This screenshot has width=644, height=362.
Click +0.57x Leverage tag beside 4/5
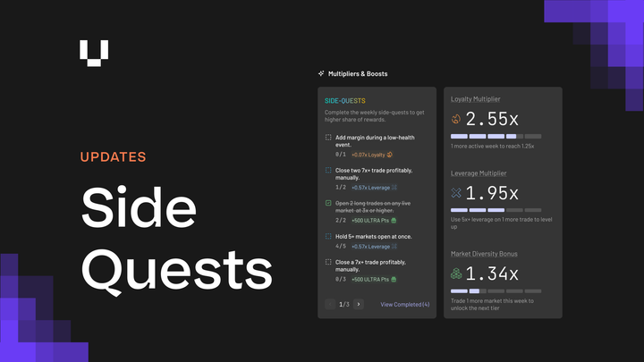click(x=374, y=247)
